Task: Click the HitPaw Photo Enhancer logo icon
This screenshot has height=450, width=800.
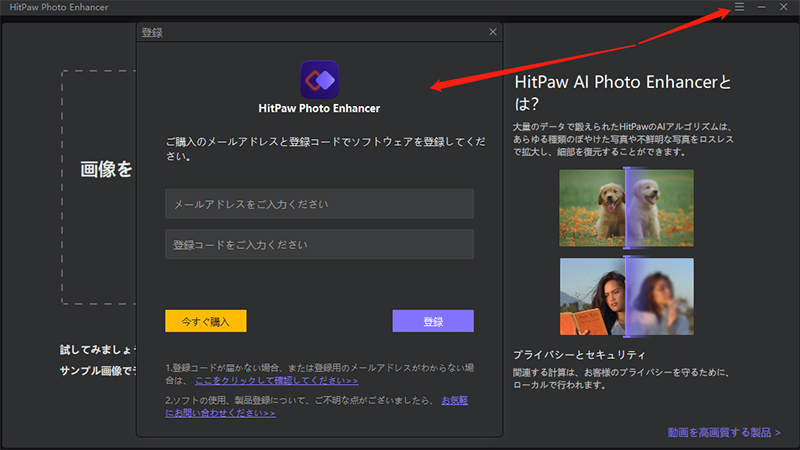Action: click(319, 80)
